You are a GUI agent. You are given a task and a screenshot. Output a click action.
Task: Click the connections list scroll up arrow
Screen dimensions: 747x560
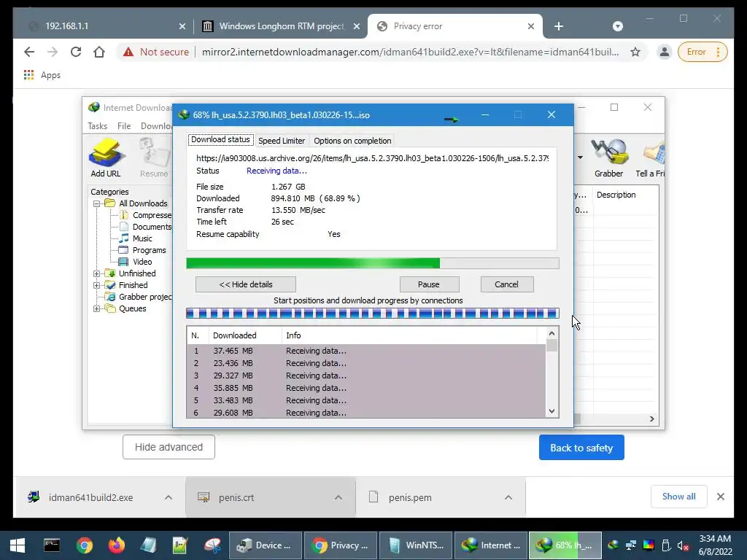(551, 334)
